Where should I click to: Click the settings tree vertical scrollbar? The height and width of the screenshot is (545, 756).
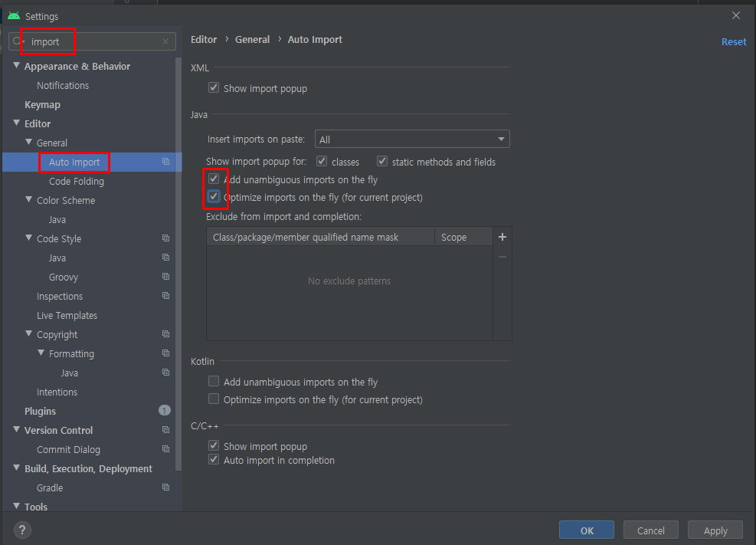(x=178, y=264)
